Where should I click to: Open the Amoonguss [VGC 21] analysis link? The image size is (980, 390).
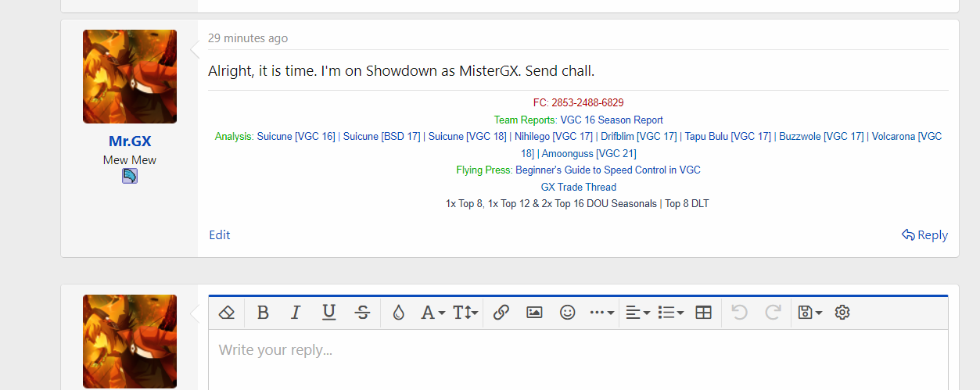click(589, 154)
